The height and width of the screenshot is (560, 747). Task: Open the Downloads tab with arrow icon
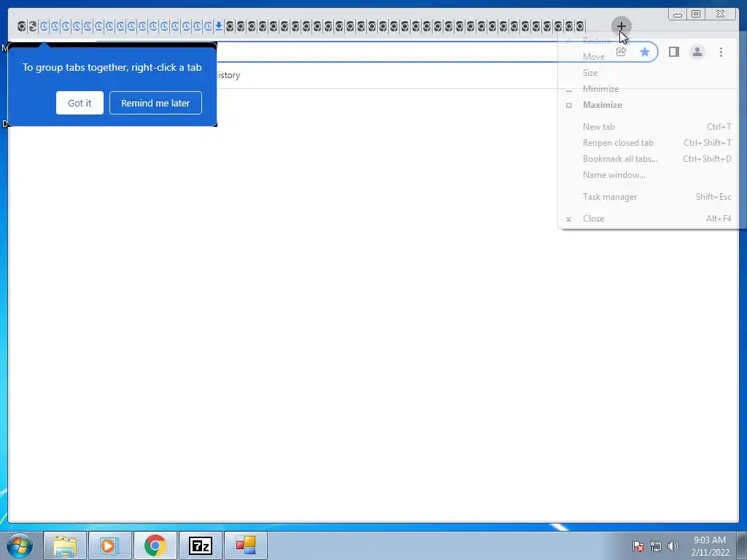(x=219, y=26)
